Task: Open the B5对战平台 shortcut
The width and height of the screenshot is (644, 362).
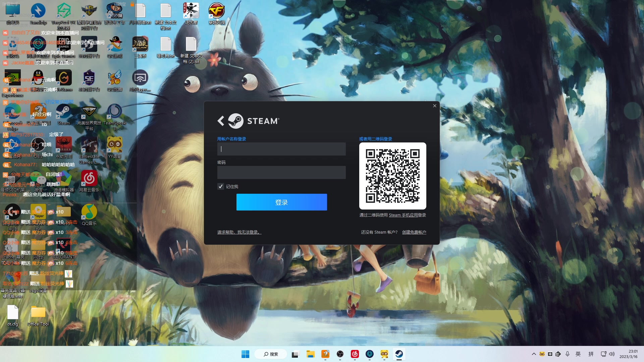Action: pos(89,47)
